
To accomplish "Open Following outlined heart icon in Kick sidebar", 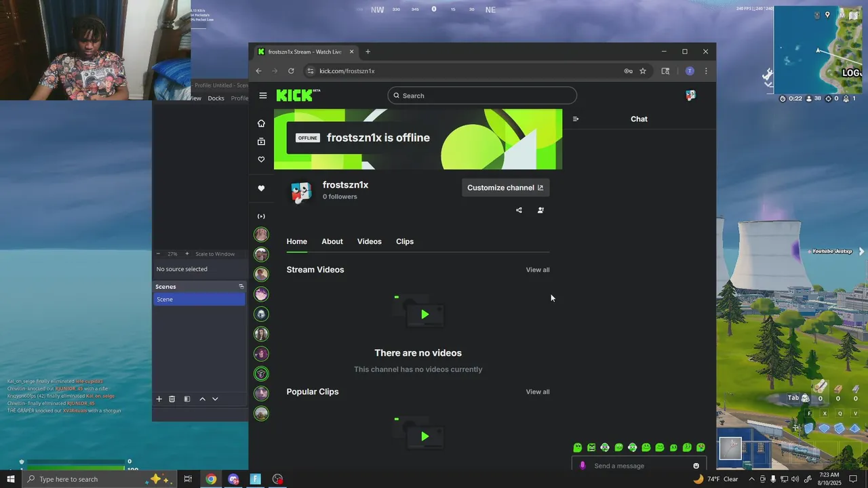I will tap(261, 159).
